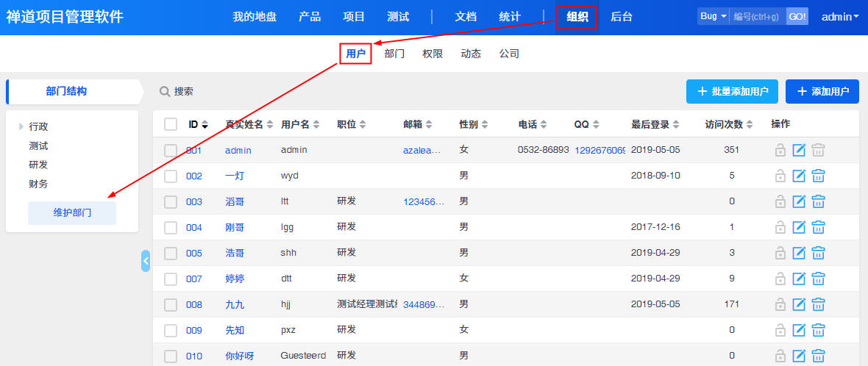Click the edit icon for user admin
Screen dimensions: 868x366
[799, 151]
